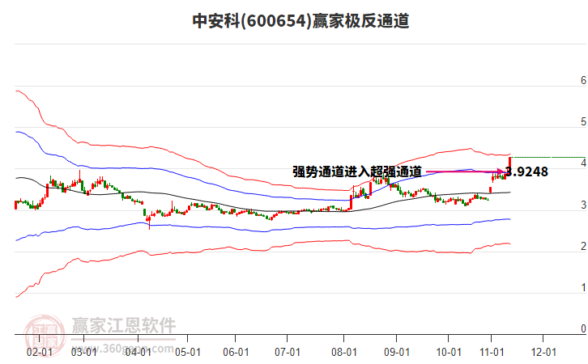The width and height of the screenshot is (588, 364).
Task: Click the y-axis value 4
Action: coord(583,163)
